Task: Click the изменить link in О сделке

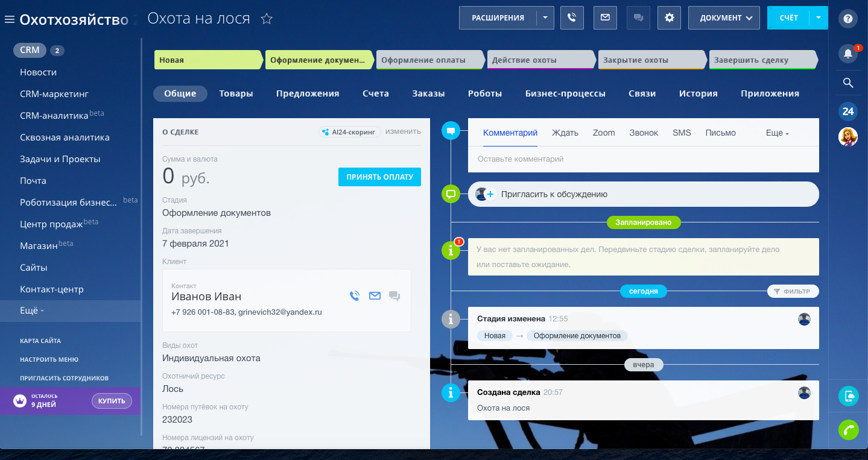Action: [403, 131]
